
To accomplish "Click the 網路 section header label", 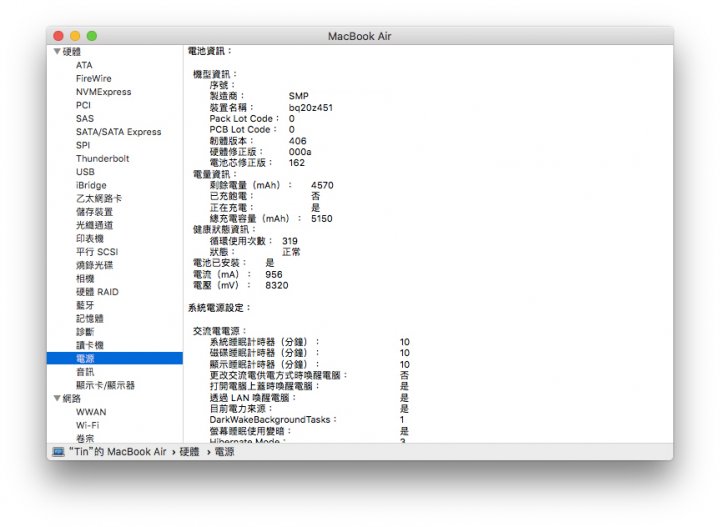I will (x=72, y=398).
